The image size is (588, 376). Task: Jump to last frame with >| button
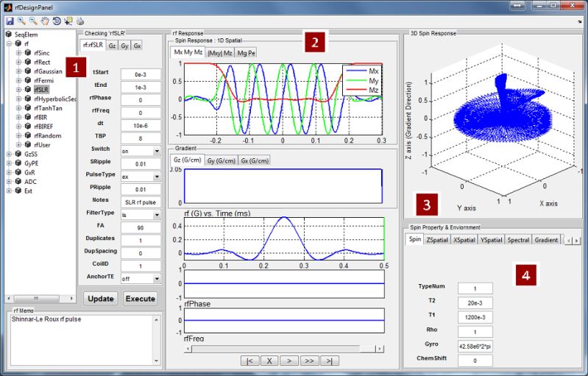pos(329,361)
